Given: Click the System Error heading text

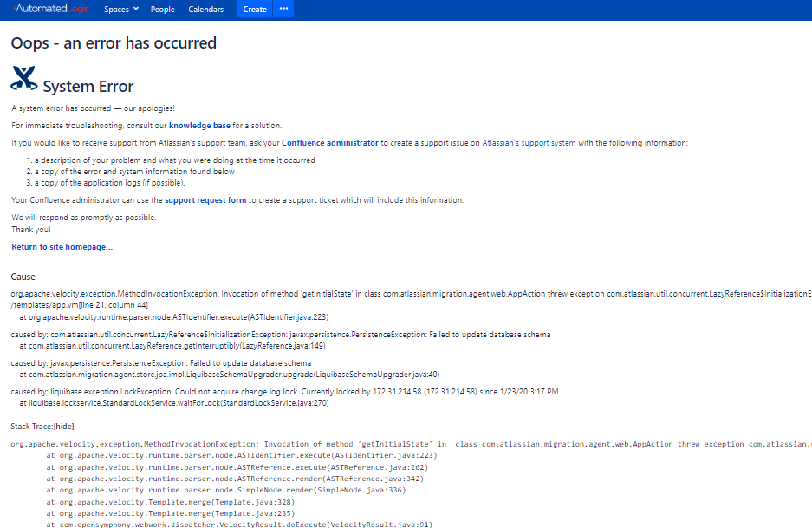Looking at the screenshot, I should (88, 87).
